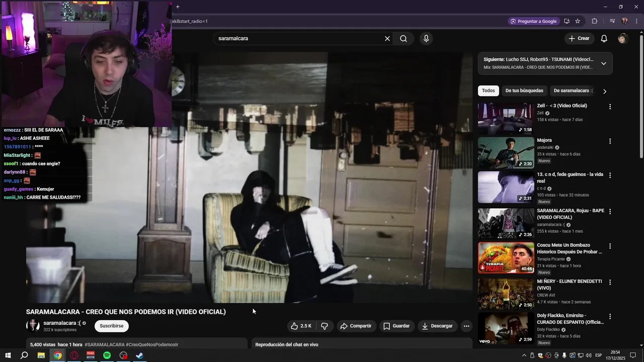Open Windows Start menu
Image resolution: width=644 pixels, height=362 pixels.
coord(8,355)
